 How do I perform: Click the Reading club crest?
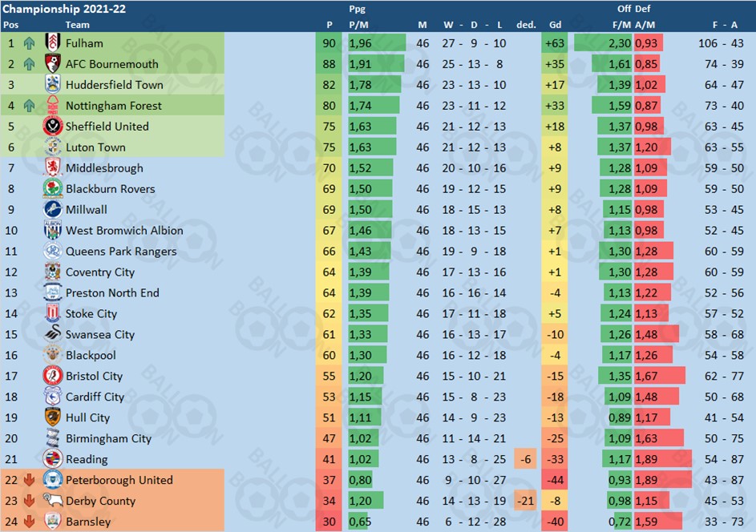[53, 459]
